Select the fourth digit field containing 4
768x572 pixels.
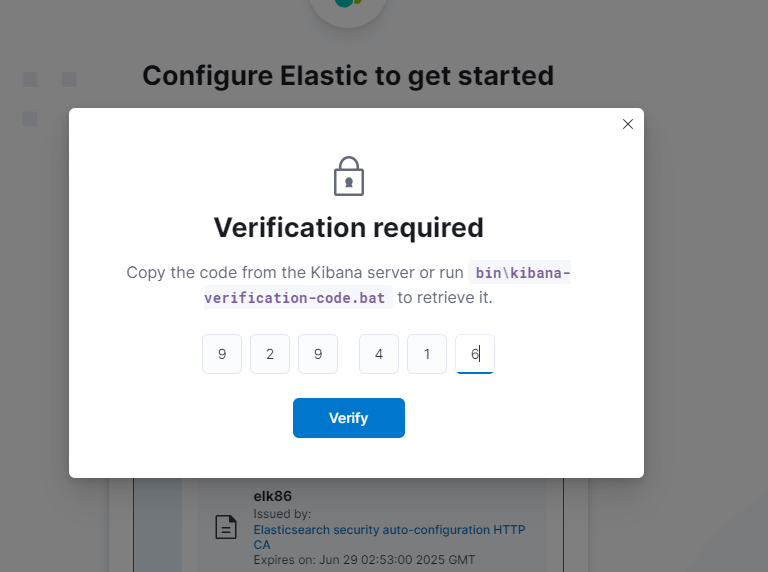(x=379, y=354)
